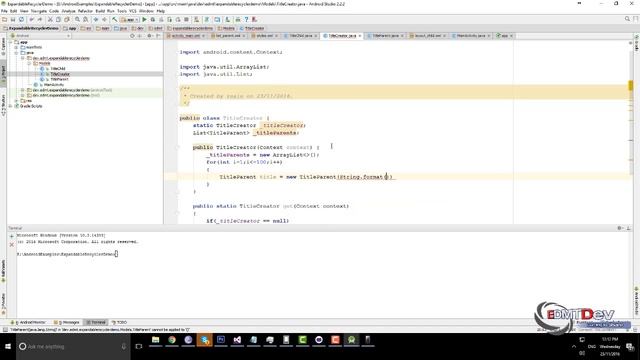Click the Search Everywhere magnifier at top right
This screenshot has width=640, height=360.
pos(627,19)
